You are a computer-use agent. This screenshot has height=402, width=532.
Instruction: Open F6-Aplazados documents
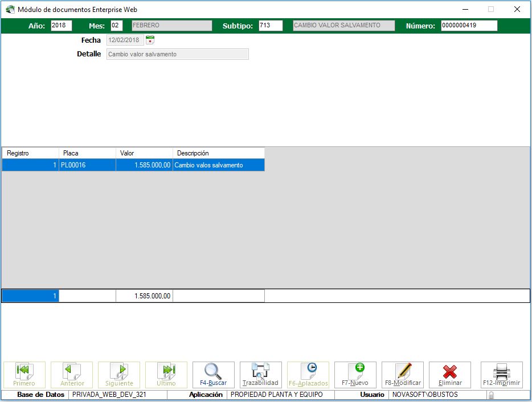click(x=308, y=375)
